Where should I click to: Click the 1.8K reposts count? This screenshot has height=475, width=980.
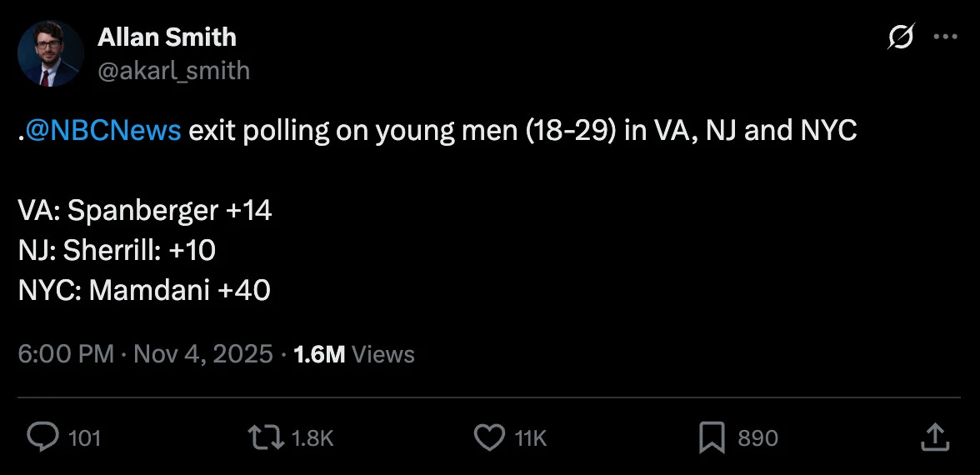313,438
